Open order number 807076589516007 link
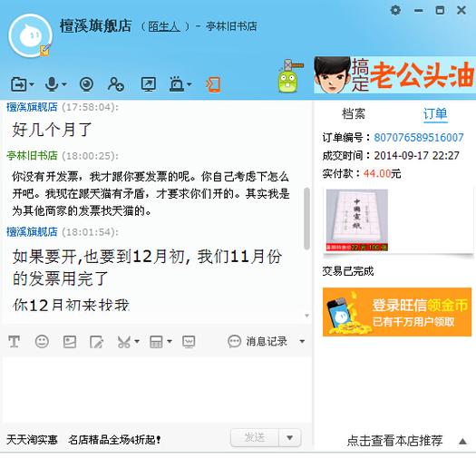Viewport: 476px width, 458px height. tap(419, 137)
